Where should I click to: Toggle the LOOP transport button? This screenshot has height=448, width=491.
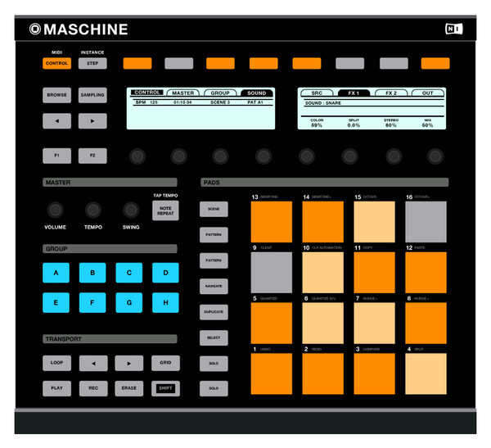pos(56,363)
